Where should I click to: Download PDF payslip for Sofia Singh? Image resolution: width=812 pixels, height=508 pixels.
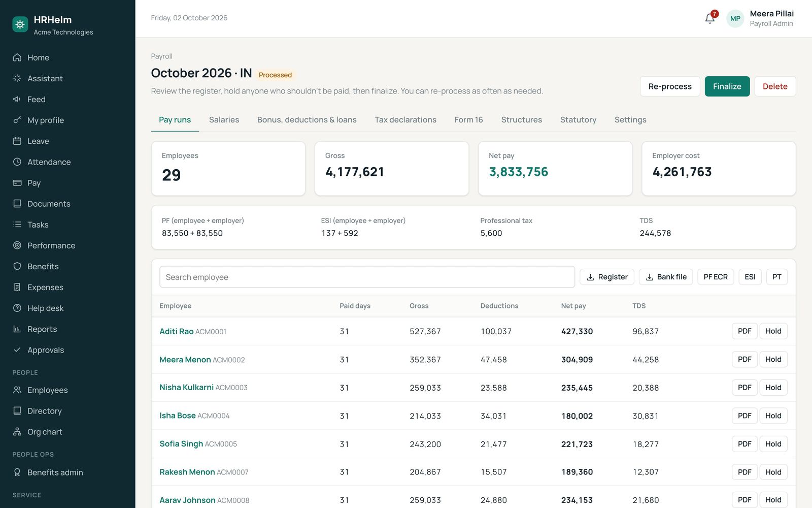[x=745, y=444]
